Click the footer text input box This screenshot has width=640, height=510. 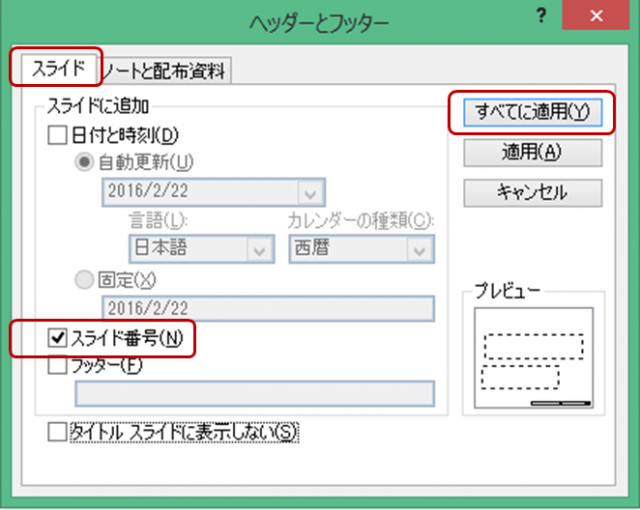pos(255,393)
